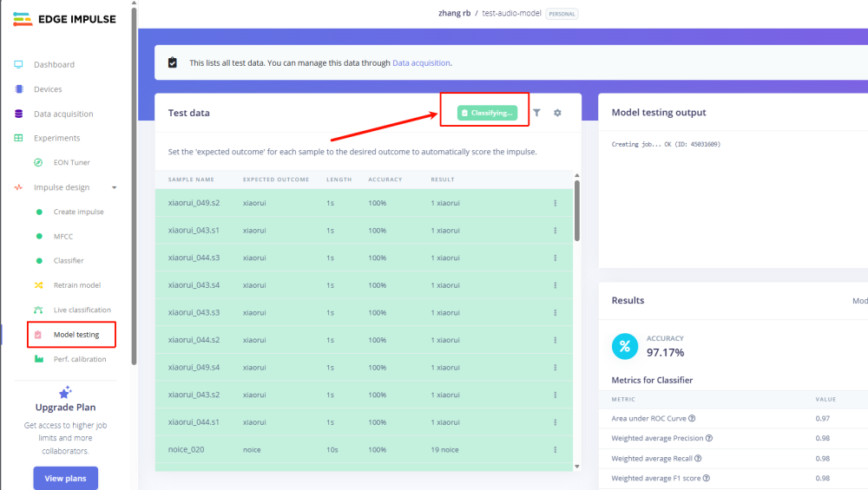Image resolution: width=868 pixels, height=490 pixels.
Task: Collapse the Impulse design section
Action: coord(113,187)
